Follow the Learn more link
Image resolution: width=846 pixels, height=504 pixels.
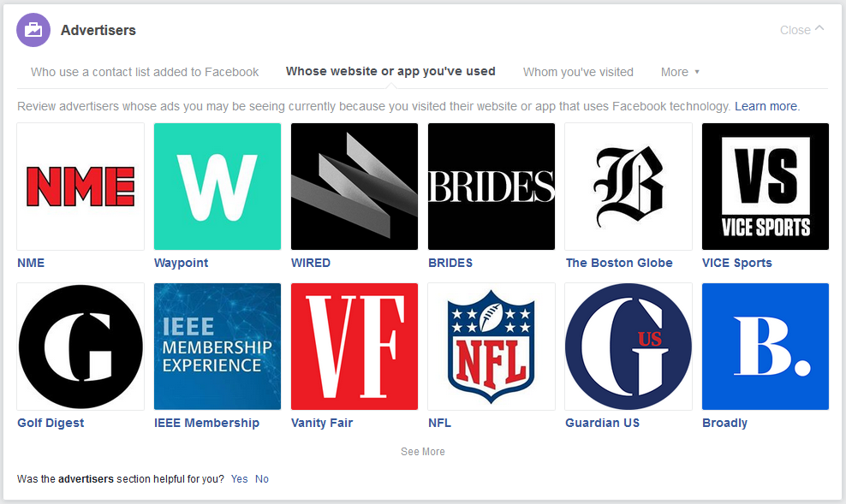point(766,106)
